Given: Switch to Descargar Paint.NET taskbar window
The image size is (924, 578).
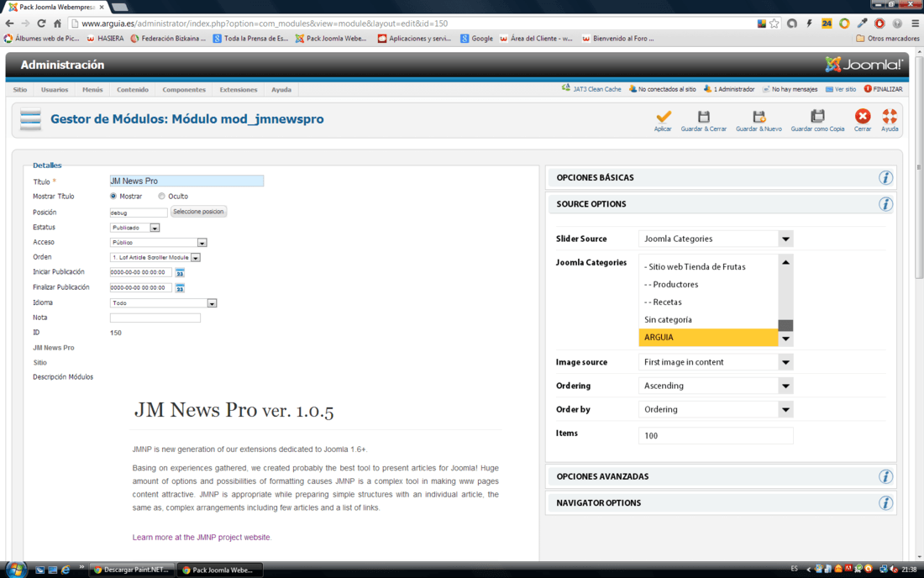Looking at the screenshot, I should pyautogui.click(x=132, y=570).
